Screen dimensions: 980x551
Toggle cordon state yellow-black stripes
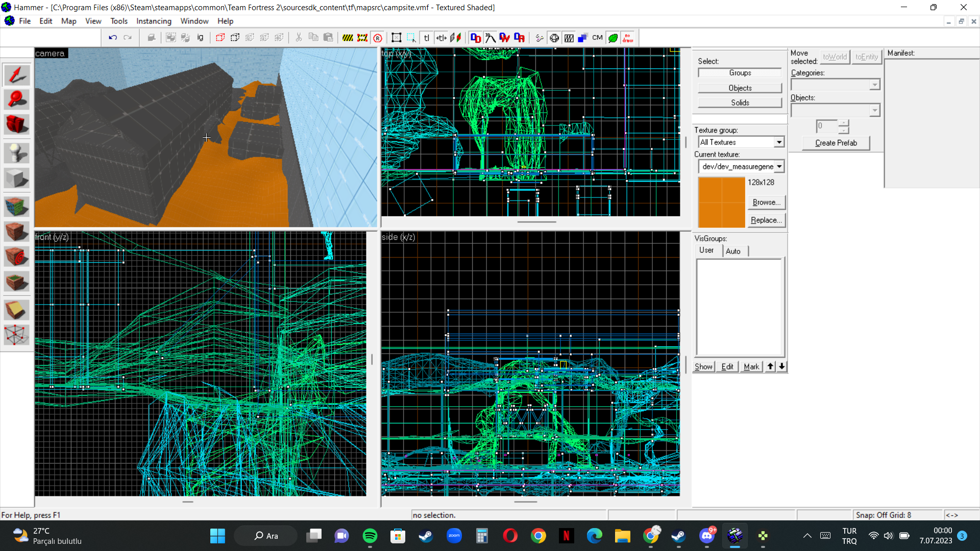(348, 38)
